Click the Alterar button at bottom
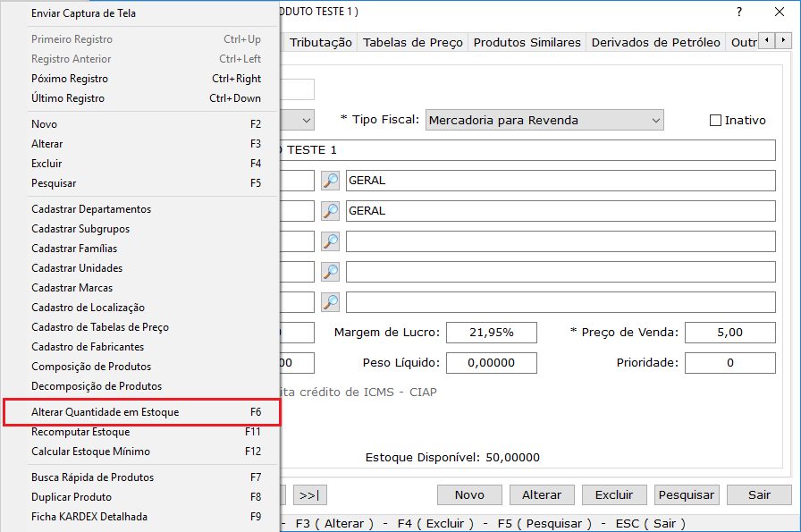801x532 pixels. (542, 494)
